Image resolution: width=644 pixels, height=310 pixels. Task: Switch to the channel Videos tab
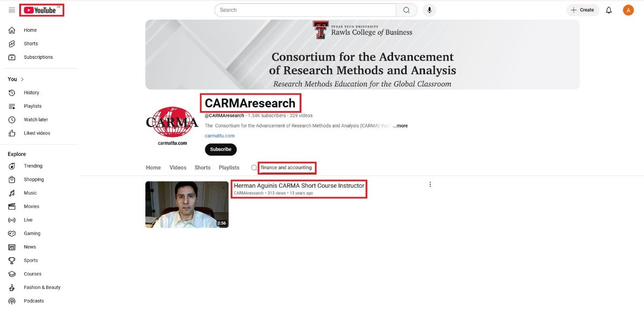tap(178, 168)
